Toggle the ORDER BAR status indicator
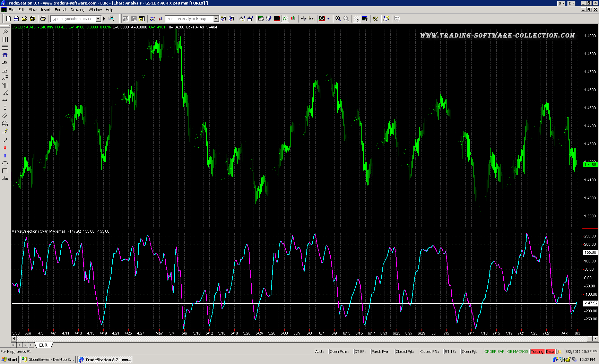Screen dimensions: 599x364 494,352
